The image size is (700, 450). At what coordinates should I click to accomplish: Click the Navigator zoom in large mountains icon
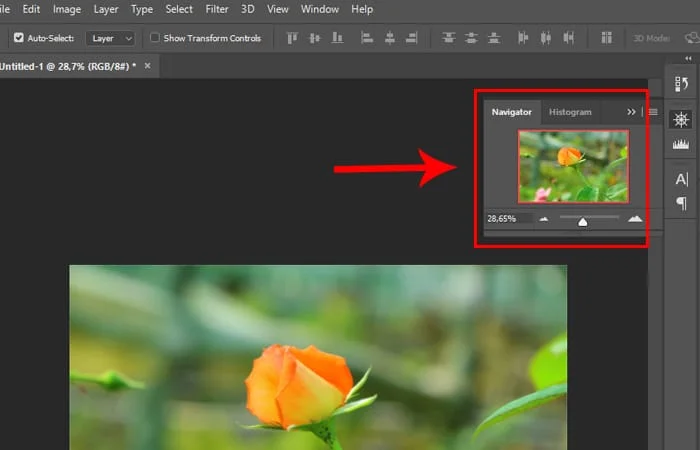[x=635, y=218]
